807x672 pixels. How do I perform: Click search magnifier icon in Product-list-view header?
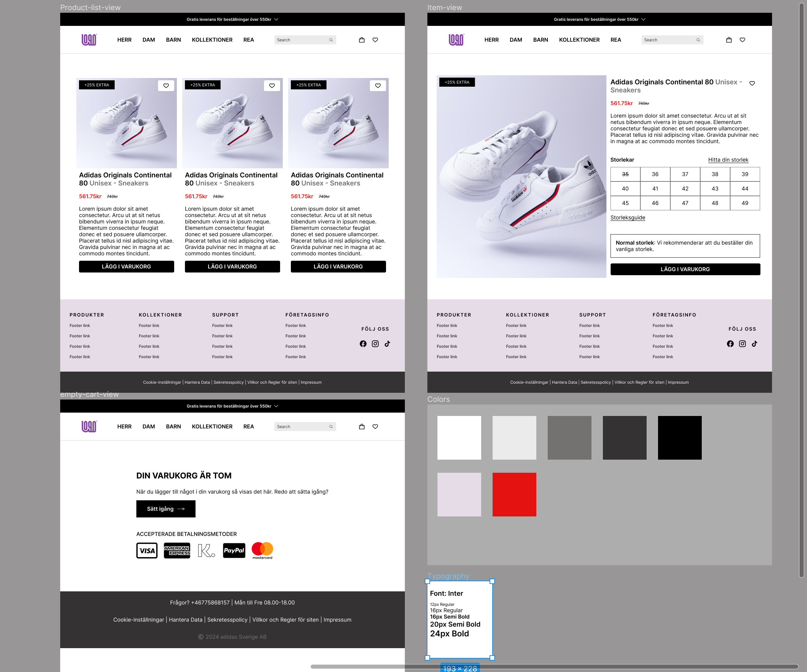tap(331, 40)
